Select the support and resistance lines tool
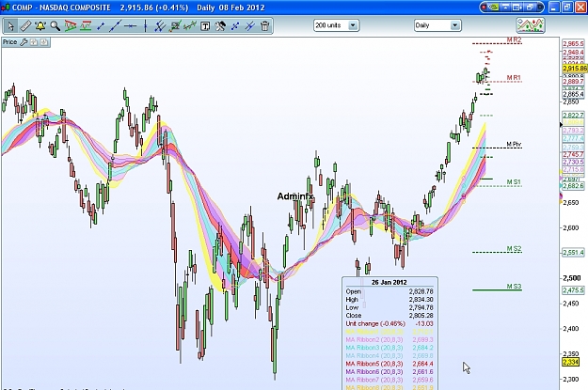 coord(85,26)
